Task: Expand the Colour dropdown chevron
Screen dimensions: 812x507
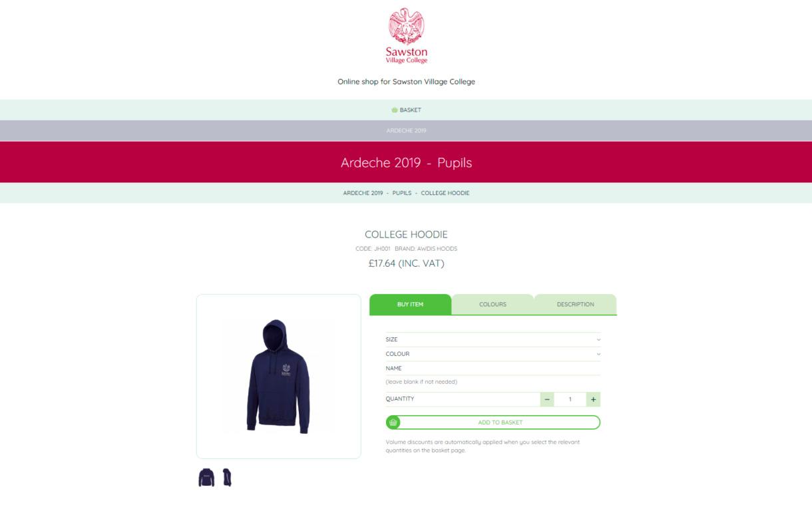Action: (598, 354)
